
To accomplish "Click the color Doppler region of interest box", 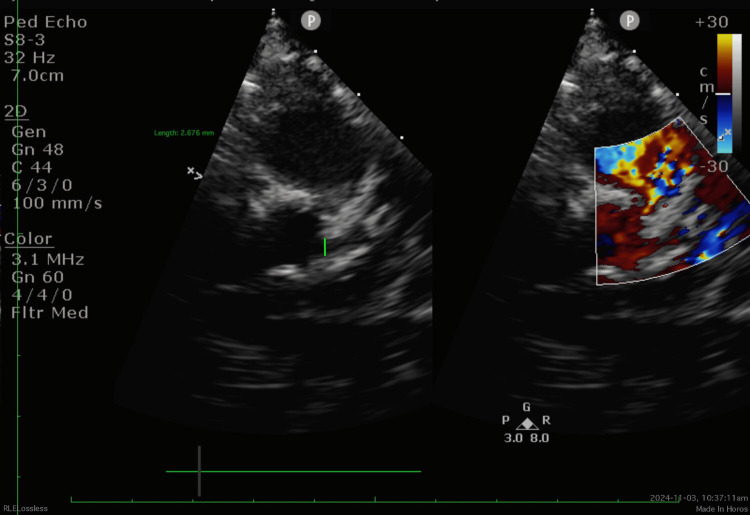I will coord(672,202).
